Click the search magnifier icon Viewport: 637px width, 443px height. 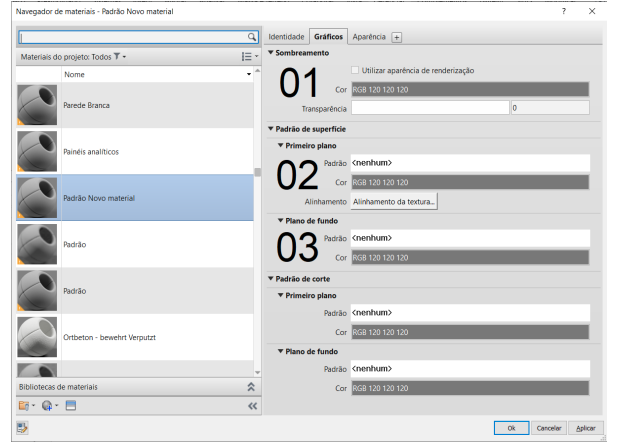[x=251, y=38]
